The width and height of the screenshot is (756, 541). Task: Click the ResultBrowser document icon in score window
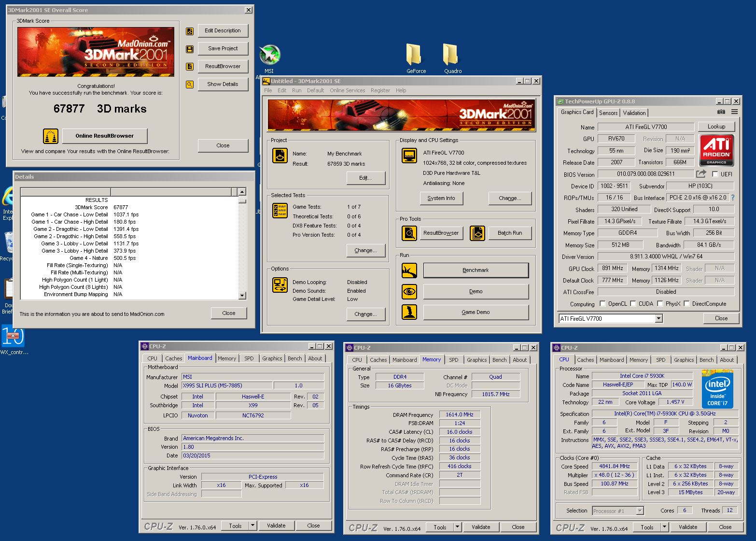point(190,67)
